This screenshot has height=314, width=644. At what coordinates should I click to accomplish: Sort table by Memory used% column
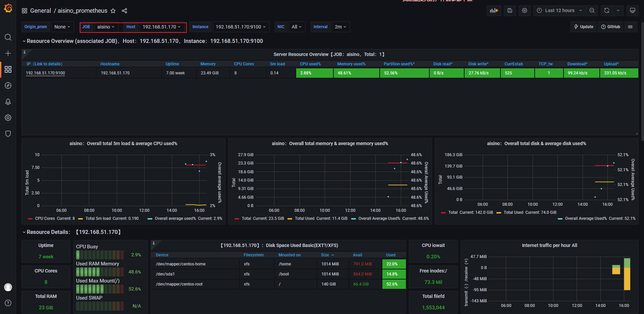352,64
